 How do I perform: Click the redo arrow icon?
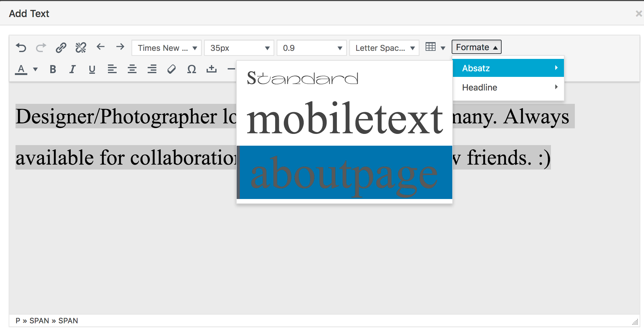click(x=41, y=48)
